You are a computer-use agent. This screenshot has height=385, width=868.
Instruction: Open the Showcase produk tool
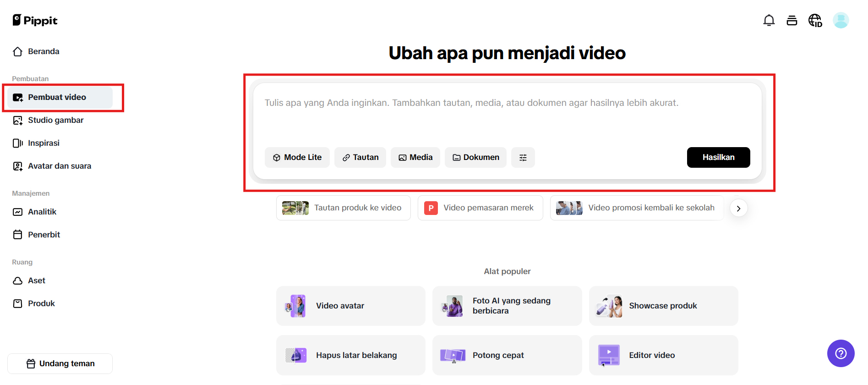click(664, 306)
